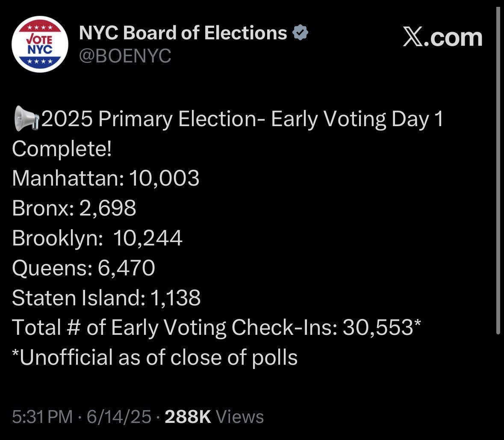Screen dimensions: 504x440
Task: Click the Queens: 6,470 line
Action: [x=83, y=268]
